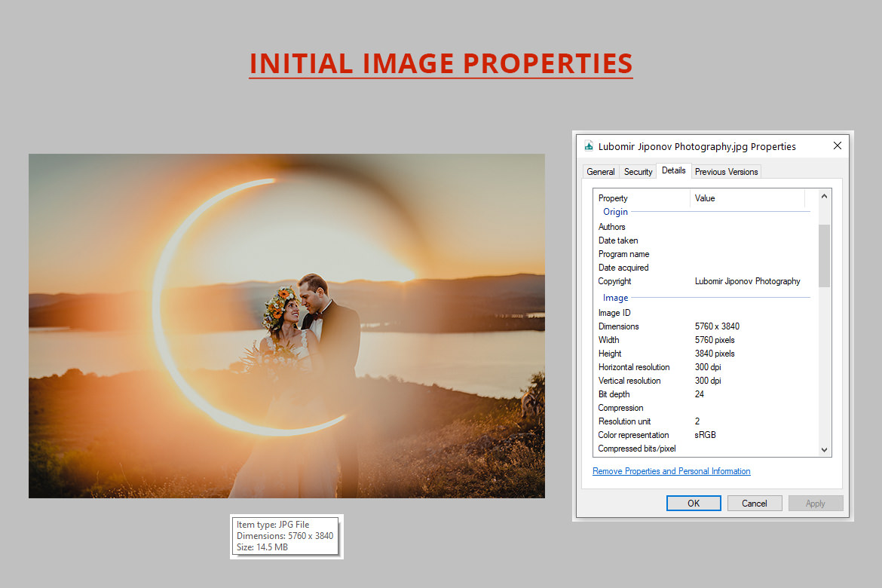
Task: Click the Properties dialog title text
Action: (x=697, y=146)
